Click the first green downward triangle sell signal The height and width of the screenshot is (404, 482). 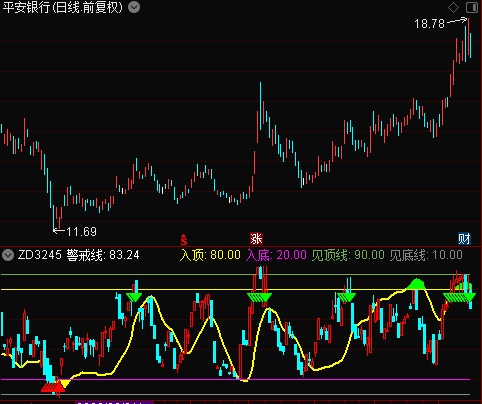tap(134, 297)
